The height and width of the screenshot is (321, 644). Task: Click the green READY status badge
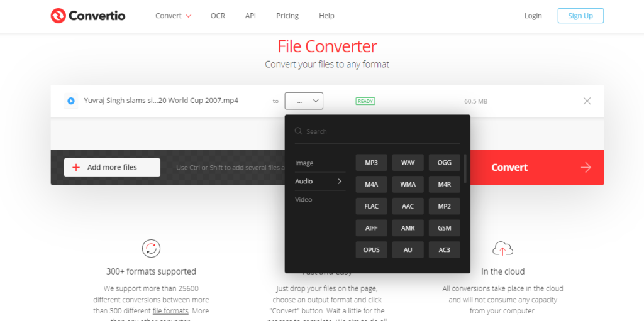click(x=365, y=101)
